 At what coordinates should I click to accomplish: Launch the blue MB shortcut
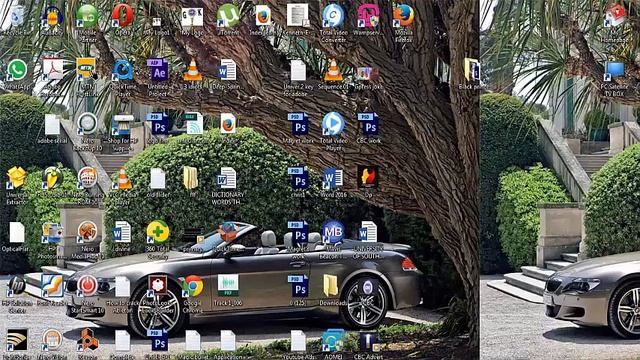pos(333,232)
